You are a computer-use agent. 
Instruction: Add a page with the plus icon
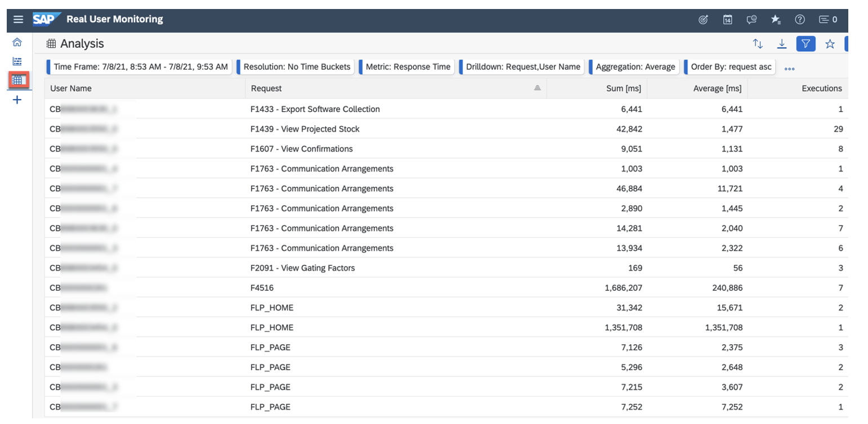(17, 100)
